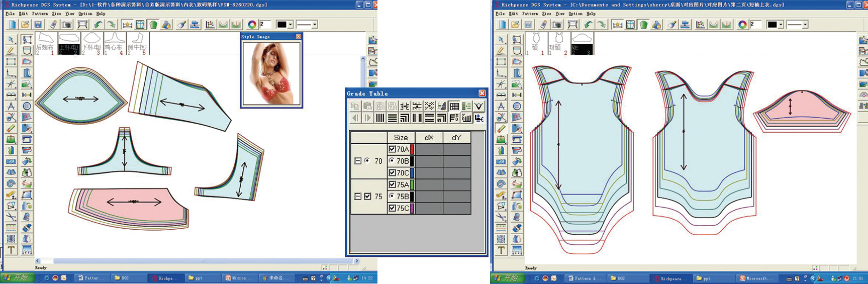Collapse the 70 size group in Grade Table
Viewport: 868px width, 284px height.
[358, 161]
